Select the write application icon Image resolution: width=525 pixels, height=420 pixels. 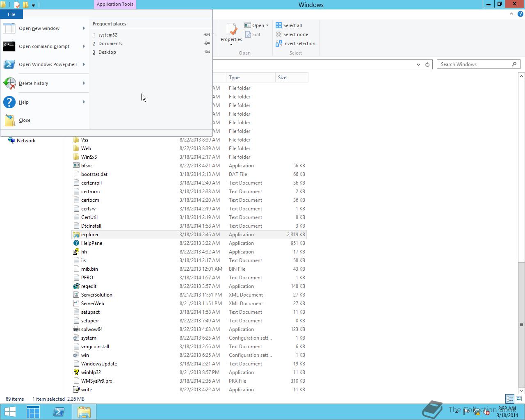(76, 390)
